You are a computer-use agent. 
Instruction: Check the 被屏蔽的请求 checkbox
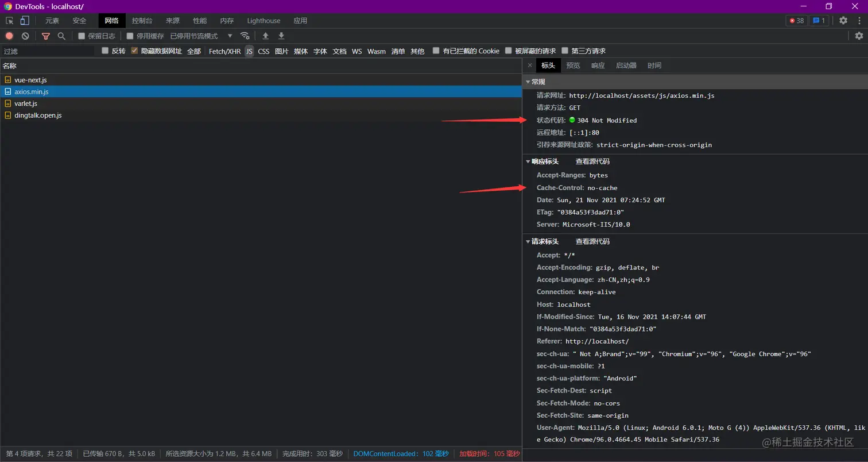[508, 51]
